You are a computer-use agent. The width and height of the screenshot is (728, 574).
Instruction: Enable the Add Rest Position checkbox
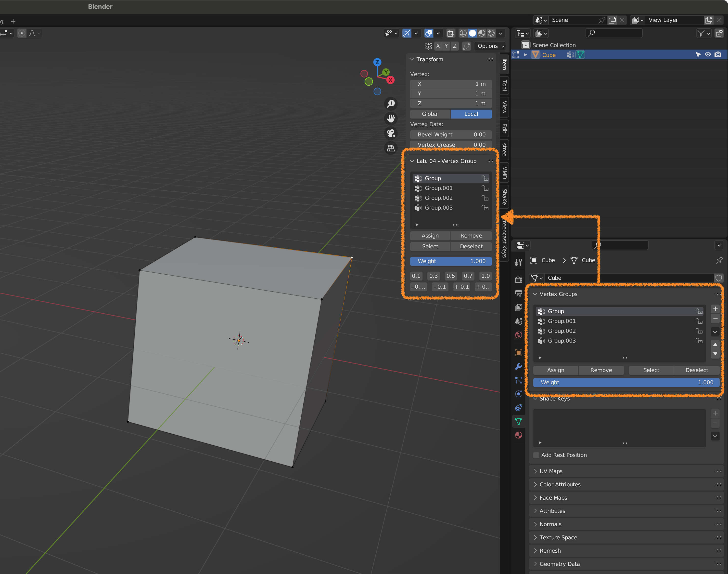(536, 455)
